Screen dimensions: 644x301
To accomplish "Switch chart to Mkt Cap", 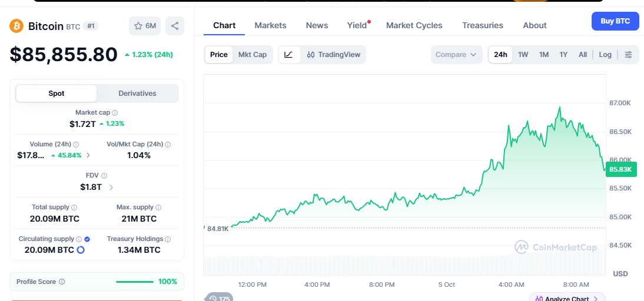I will pos(252,55).
